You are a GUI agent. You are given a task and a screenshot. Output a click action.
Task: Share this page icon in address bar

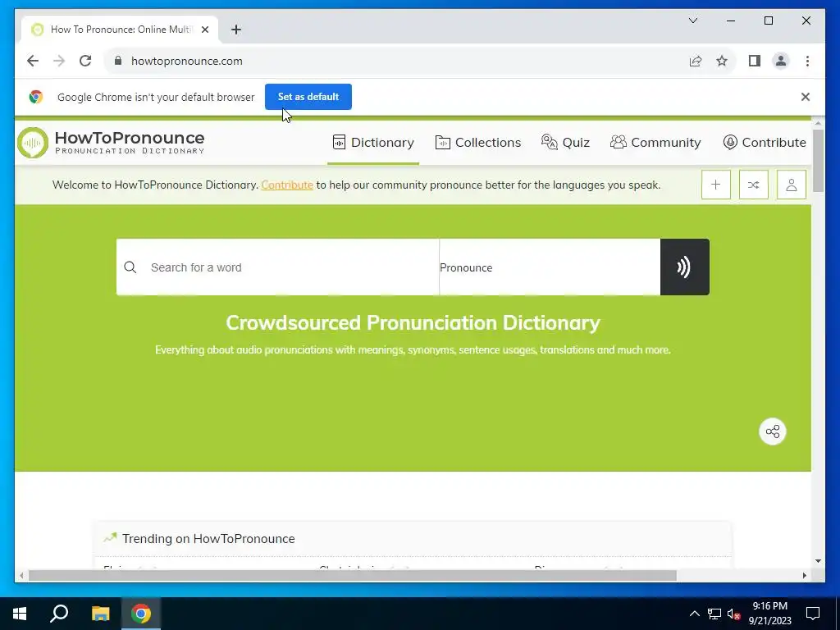[x=696, y=61]
